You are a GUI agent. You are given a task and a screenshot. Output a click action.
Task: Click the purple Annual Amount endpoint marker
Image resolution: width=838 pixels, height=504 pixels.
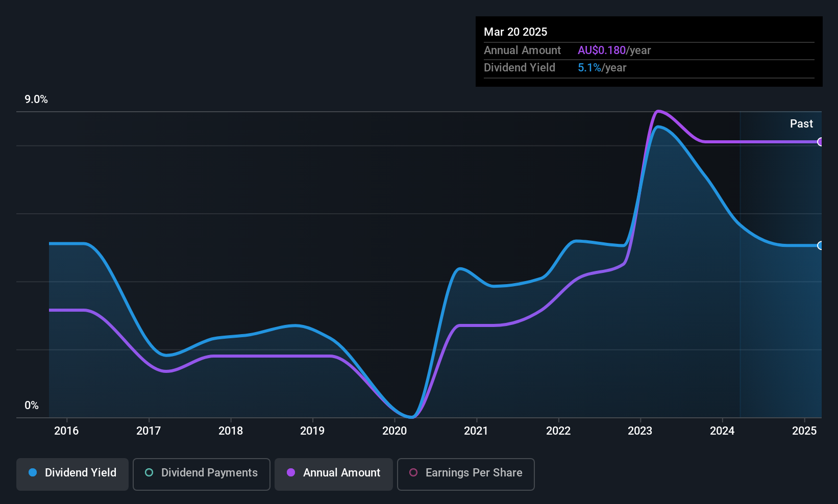click(x=820, y=142)
